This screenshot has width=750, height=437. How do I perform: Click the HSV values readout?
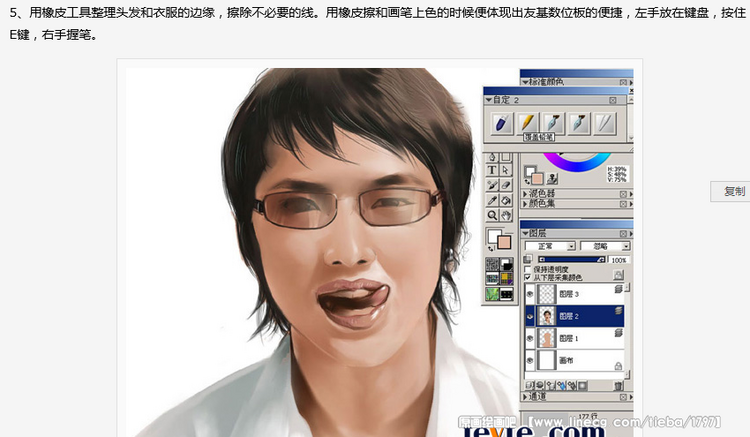pos(617,174)
